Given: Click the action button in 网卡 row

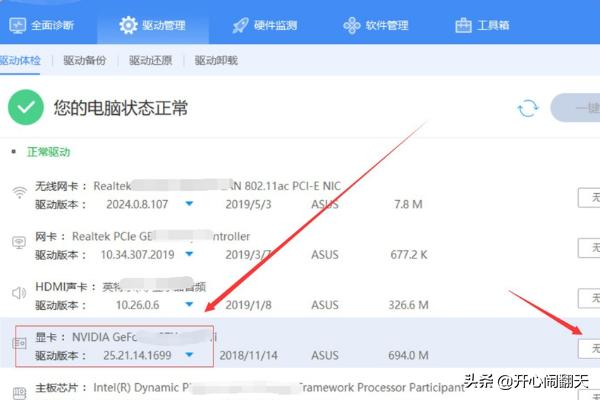Looking at the screenshot, I should tap(589, 248).
